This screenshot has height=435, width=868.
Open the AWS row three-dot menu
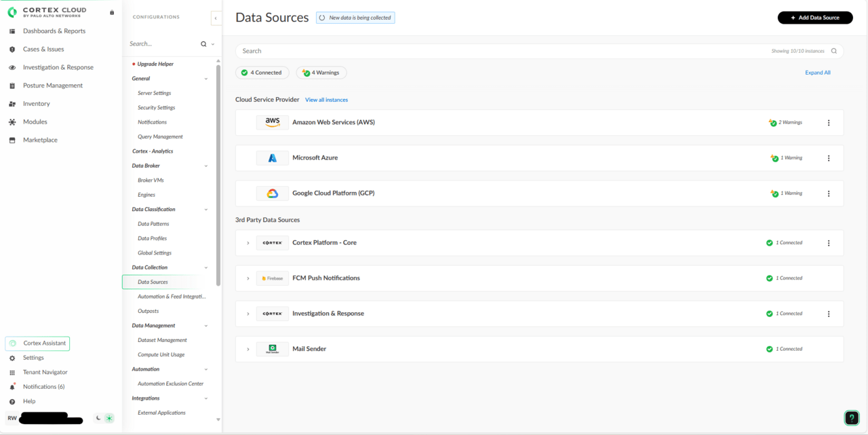(829, 123)
